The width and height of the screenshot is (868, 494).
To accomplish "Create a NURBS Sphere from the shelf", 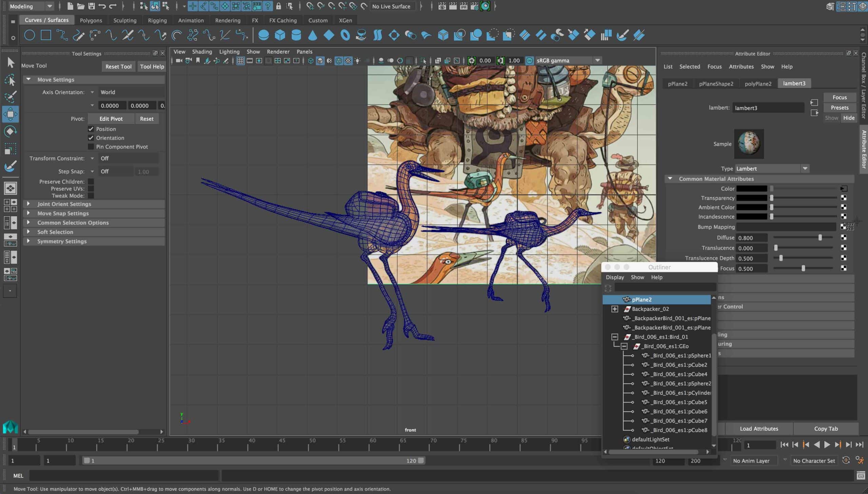I will [x=263, y=35].
